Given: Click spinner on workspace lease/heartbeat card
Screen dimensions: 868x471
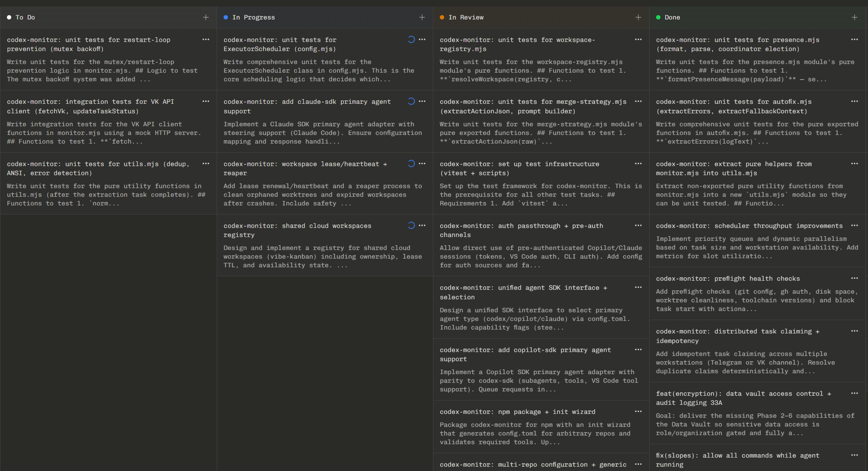Looking at the screenshot, I should tap(411, 163).
